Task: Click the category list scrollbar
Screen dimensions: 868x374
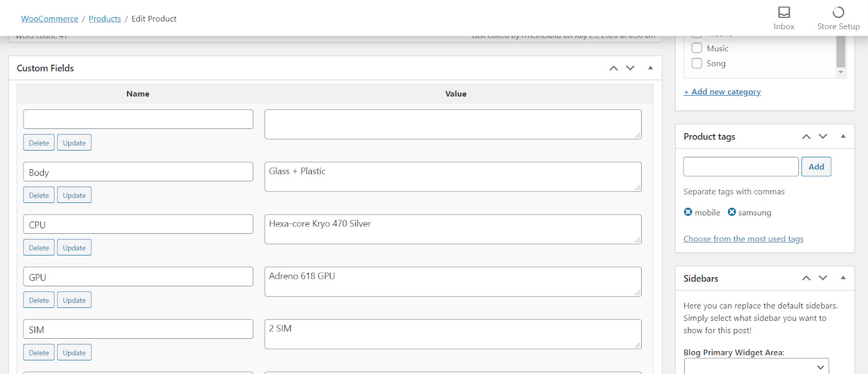Action: pyautogui.click(x=841, y=53)
